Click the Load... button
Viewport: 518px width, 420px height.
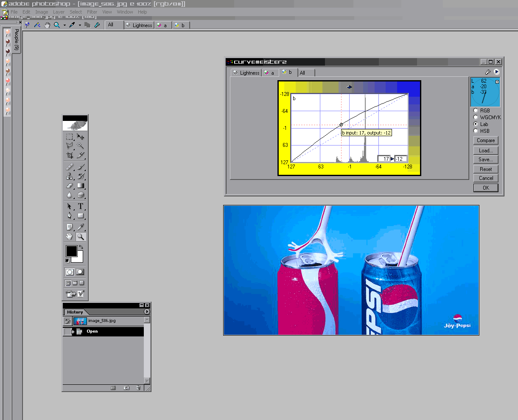(x=486, y=151)
